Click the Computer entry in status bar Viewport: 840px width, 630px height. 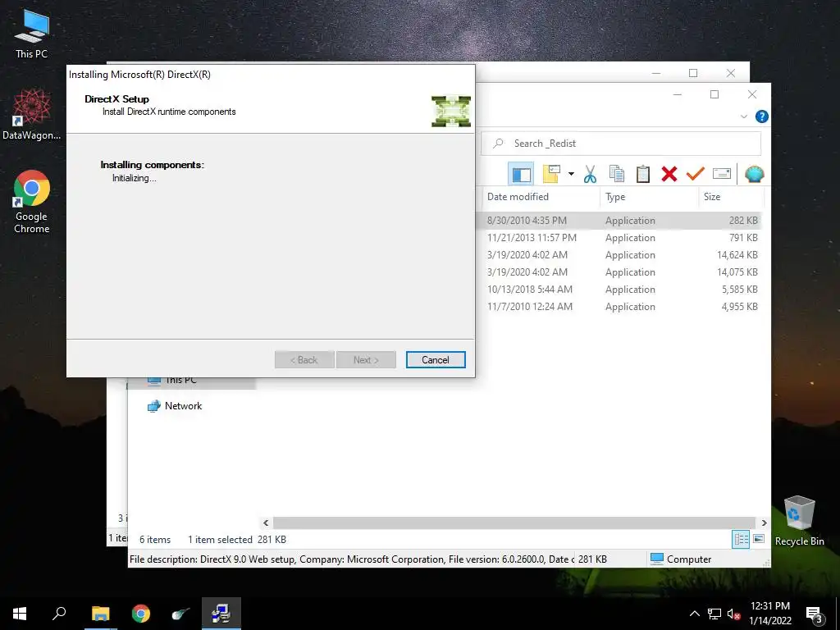coord(681,559)
